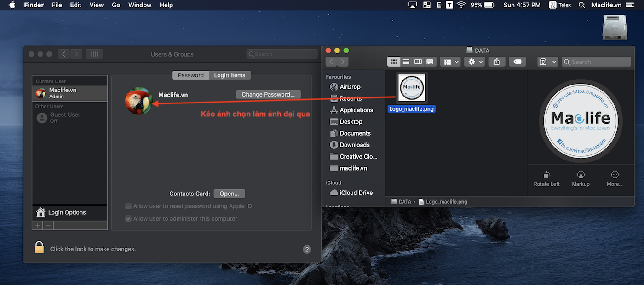The height and width of the screenshot is (285, 644).
Task: Select the AirDrop sidebar icon
Action: [x=334, y=86]
